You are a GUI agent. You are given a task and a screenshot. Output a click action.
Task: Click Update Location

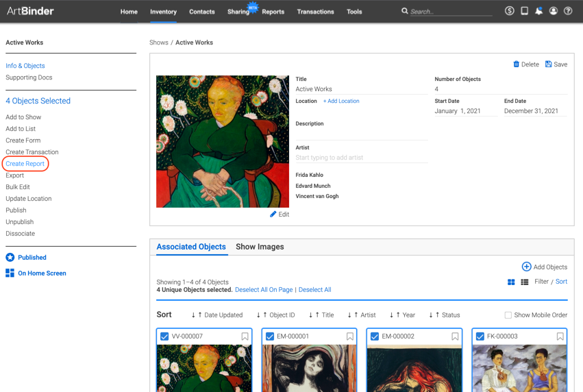pyautogui.click(x=29, y=199)
